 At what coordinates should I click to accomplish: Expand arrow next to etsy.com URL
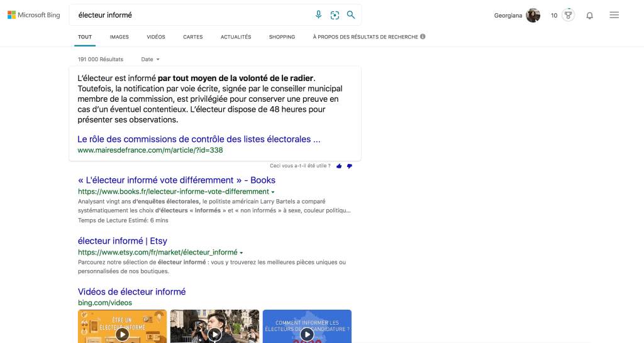[x=241, y=253]
